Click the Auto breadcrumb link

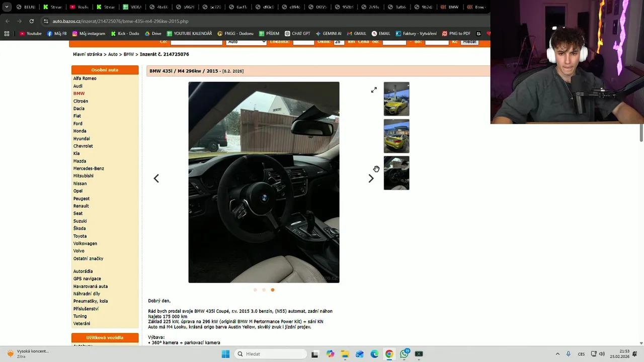coord(113,54)
